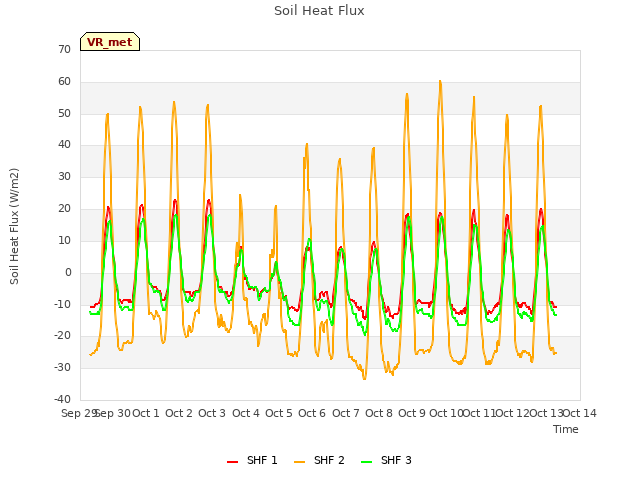Click the -30 y-axis tick label

click(62, 367)
